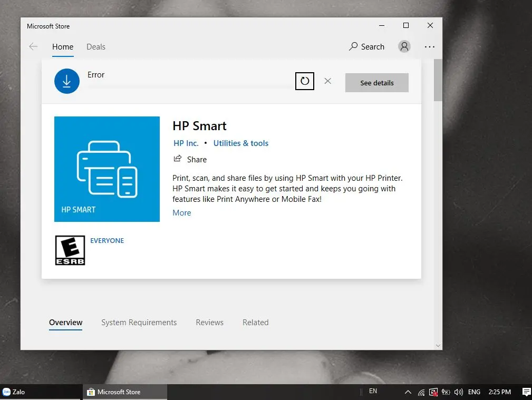Click the vertical scrollbar thumb

click(x=438, y=80)
